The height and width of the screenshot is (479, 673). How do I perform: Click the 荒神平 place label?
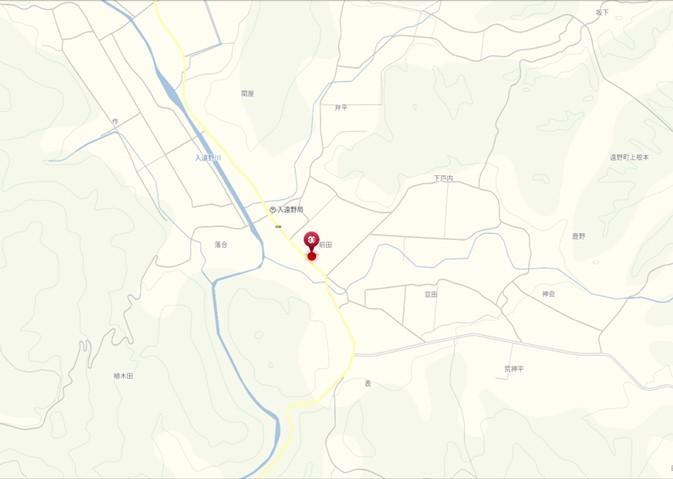coord(514,369)
